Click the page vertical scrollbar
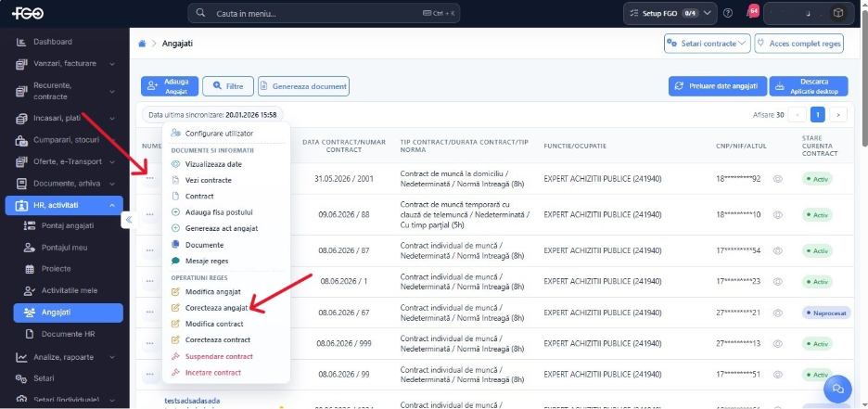Screen dimensions: 868x409 864,78
